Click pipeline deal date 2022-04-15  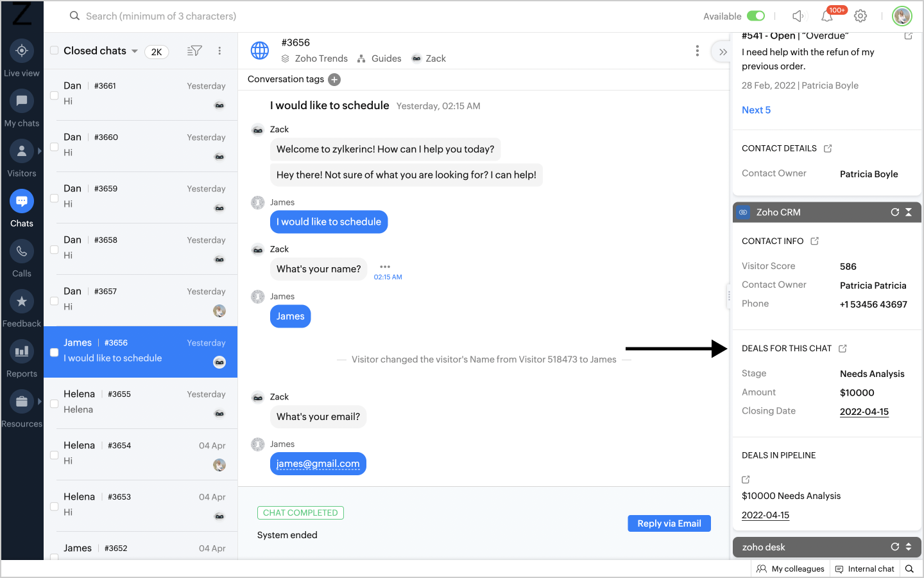coord(766,515)
